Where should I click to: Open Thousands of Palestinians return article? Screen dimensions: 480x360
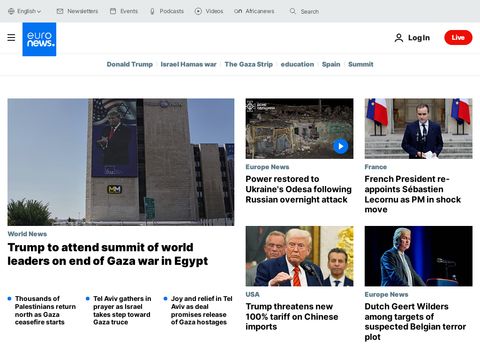tap(45, 310)
